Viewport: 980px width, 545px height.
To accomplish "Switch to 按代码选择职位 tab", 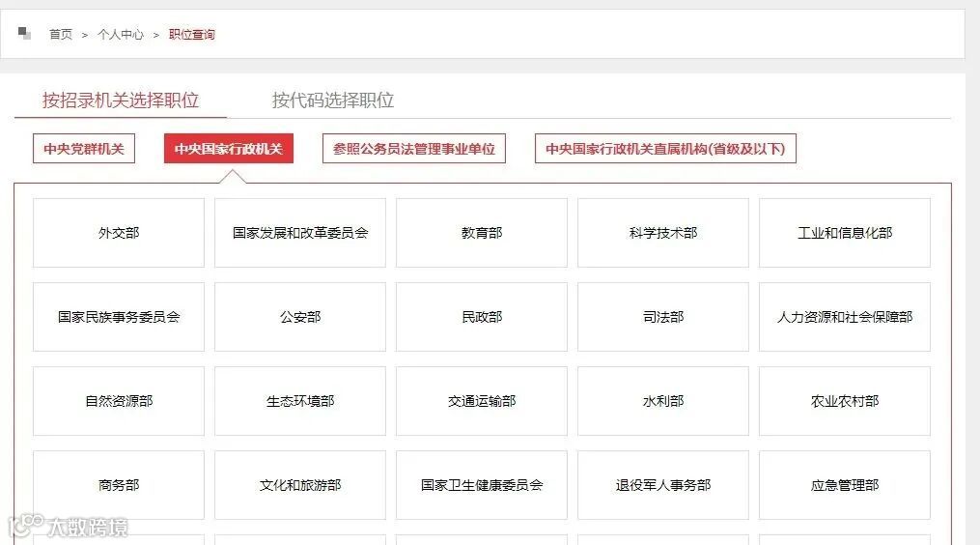I will [333, 100].
